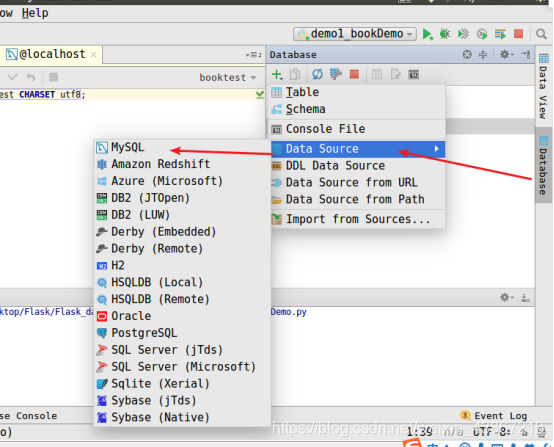Select HSQLDB (Remote) data source
Viewport: 554px width, 447px height.
pyautogui.click(x=182, y=299)
